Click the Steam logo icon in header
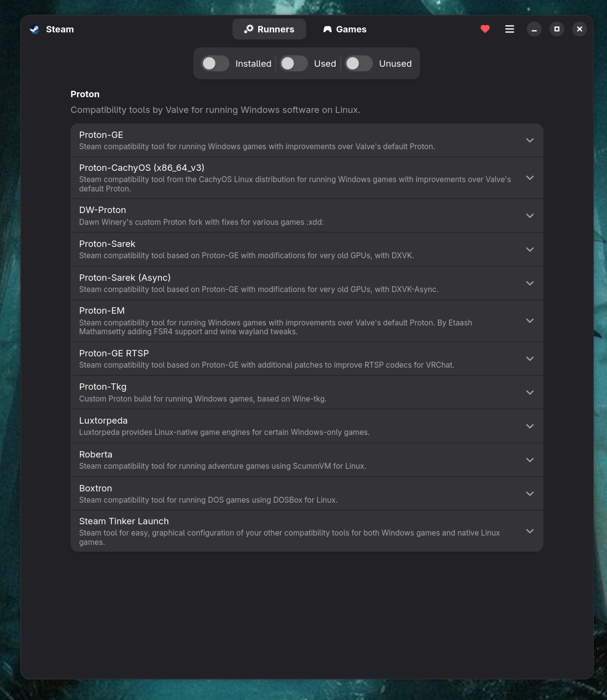Screen dimensions: 607x700 pos(34,29)
